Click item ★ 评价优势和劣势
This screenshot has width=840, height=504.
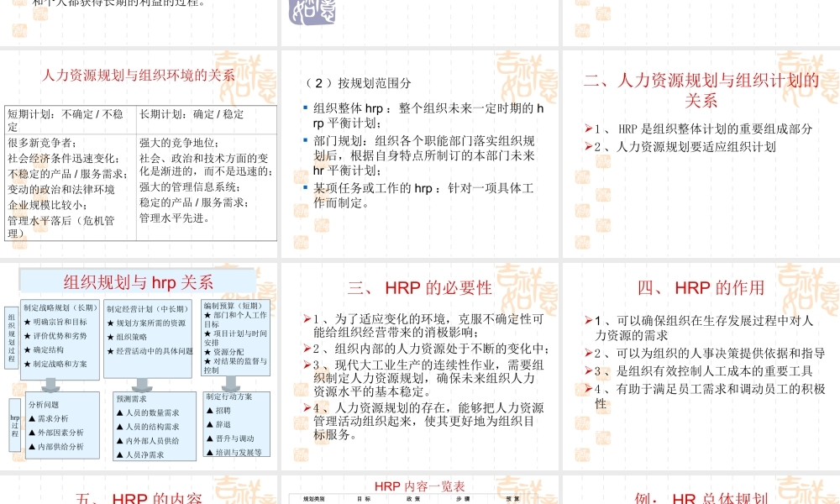(55, 336)
